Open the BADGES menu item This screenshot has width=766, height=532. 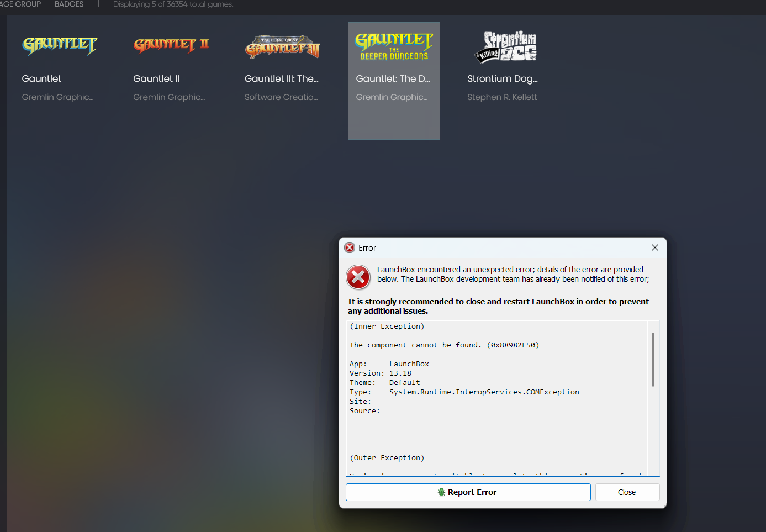(x=69, y=4)
